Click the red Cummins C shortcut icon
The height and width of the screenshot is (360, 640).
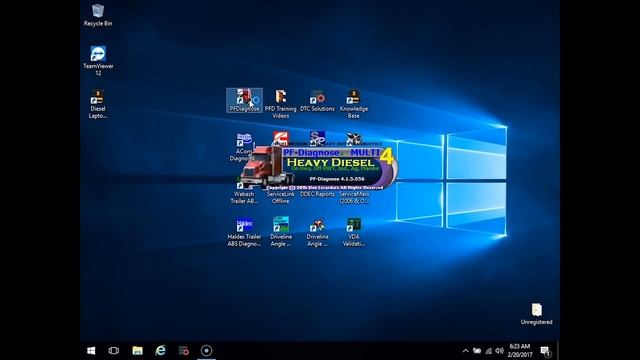pyautogui.click(x=280, y=138)
